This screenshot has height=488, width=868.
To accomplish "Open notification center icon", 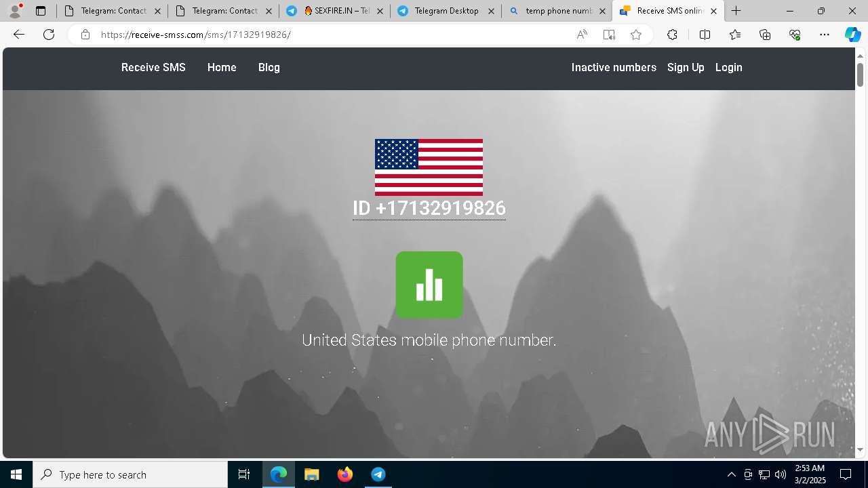I will [846, 474].
